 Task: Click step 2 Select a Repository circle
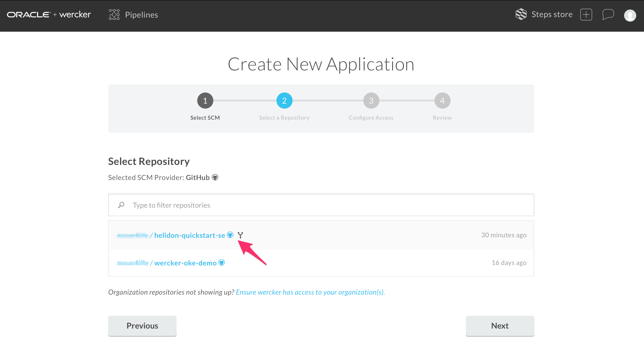(x=284, y=101)
